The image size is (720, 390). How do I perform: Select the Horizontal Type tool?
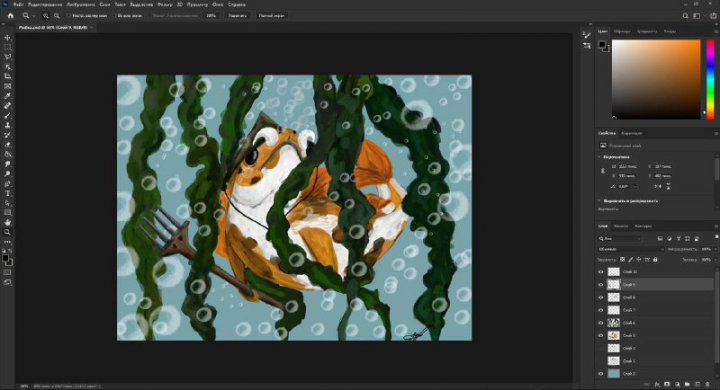coord(7,193)
